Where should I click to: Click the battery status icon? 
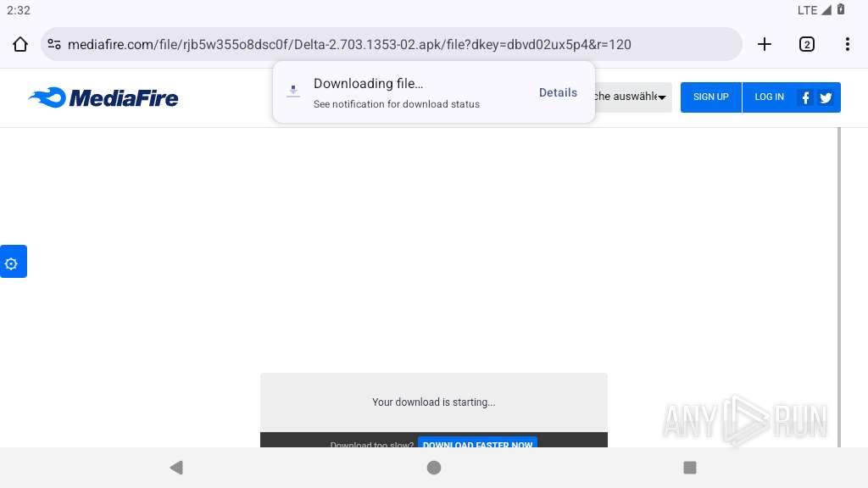(841, 9)
